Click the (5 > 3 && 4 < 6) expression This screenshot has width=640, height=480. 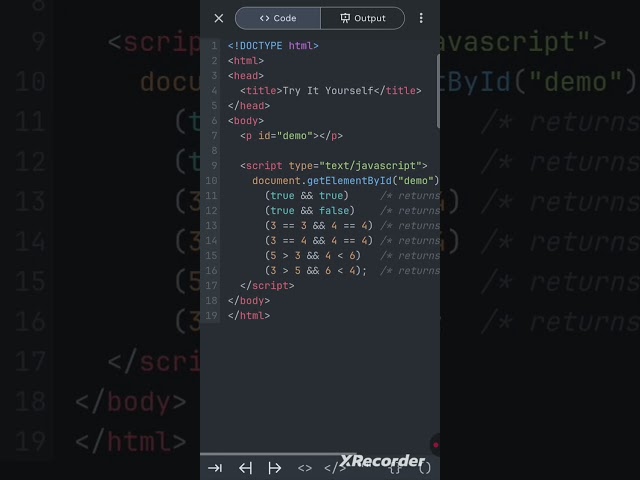click(313, 256)
